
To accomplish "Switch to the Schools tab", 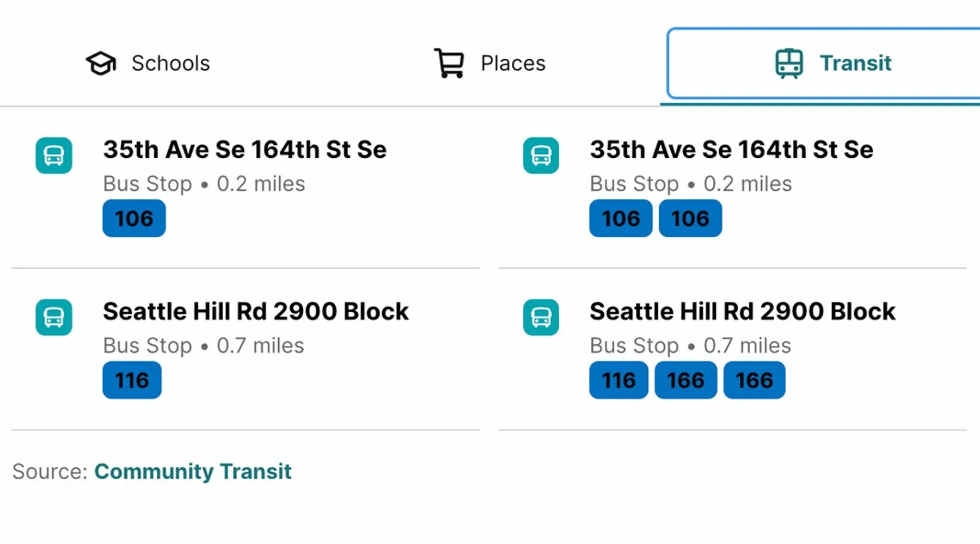I will 148,63.
